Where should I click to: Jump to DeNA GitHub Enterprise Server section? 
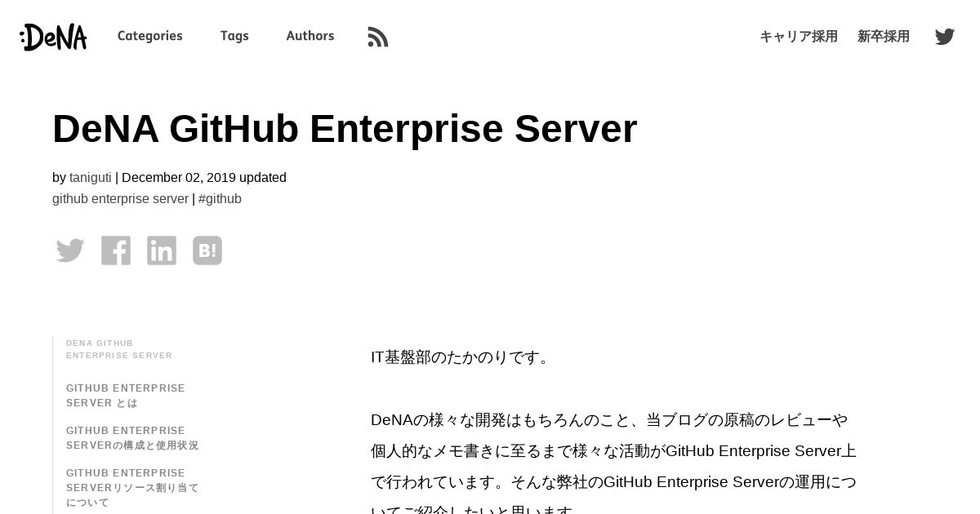(119, 349)
